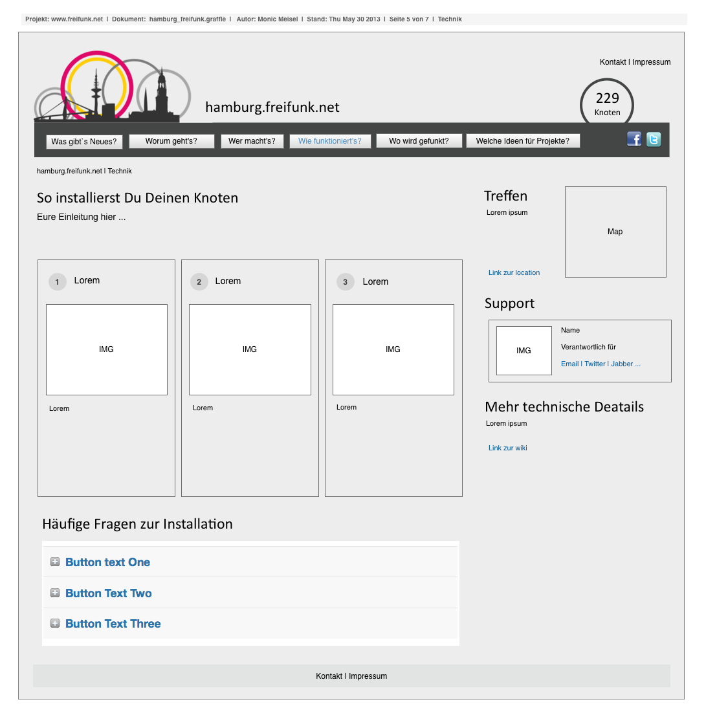Viewport: 728px width, 704px height.
Task: Open the 'Link zur wiki' link
Action: coord(507,448)
